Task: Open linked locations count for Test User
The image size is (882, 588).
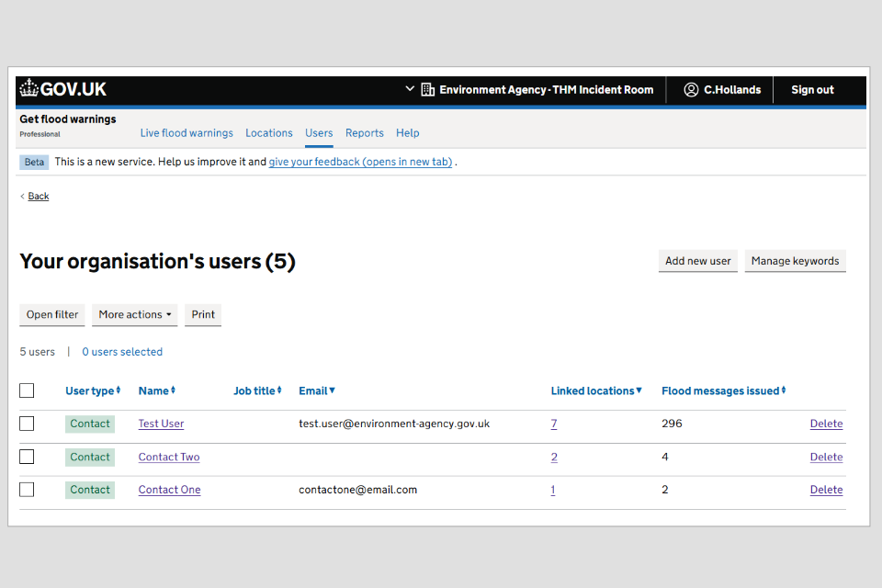Action: pyautogui.click(x=554, y=424)
